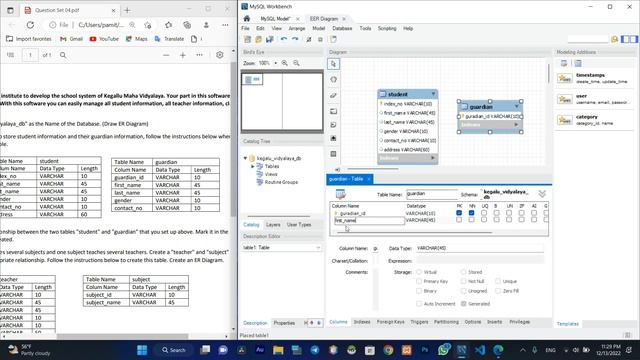640x360 pixels.
Task: Enable the Auto Increment checkbox
Action: coord(419,304)
